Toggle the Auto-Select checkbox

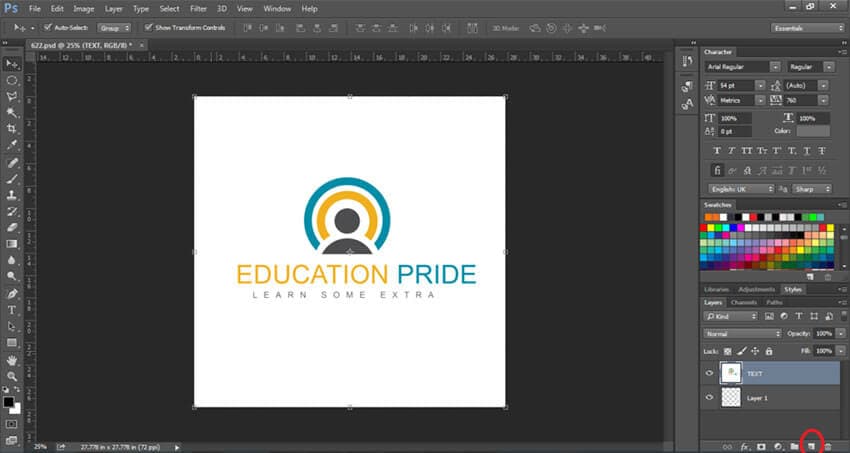click(x=48, y=27)
